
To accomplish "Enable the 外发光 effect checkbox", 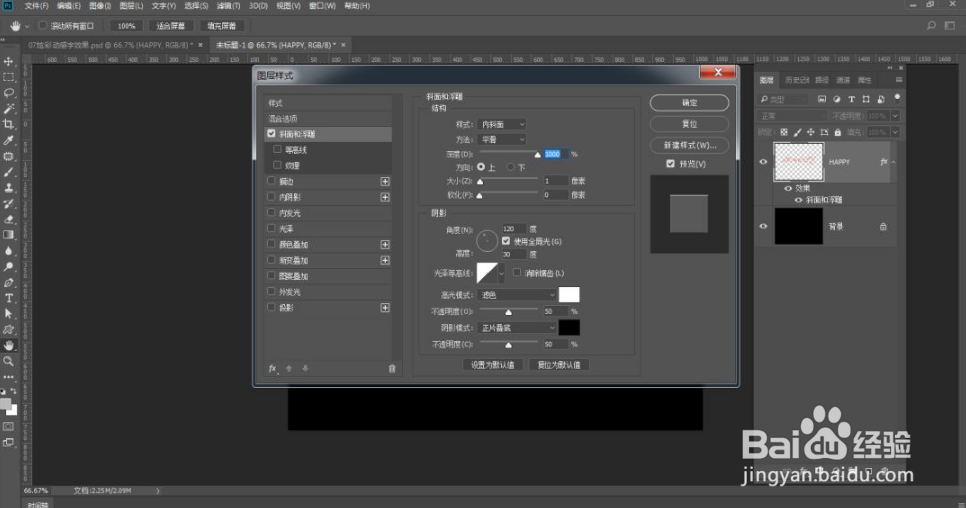I will tap(271, 291).
